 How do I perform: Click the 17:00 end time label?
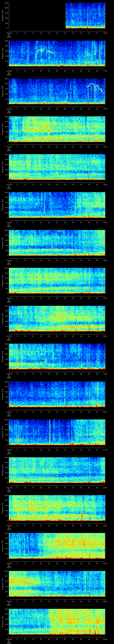[x=105, y=298]
